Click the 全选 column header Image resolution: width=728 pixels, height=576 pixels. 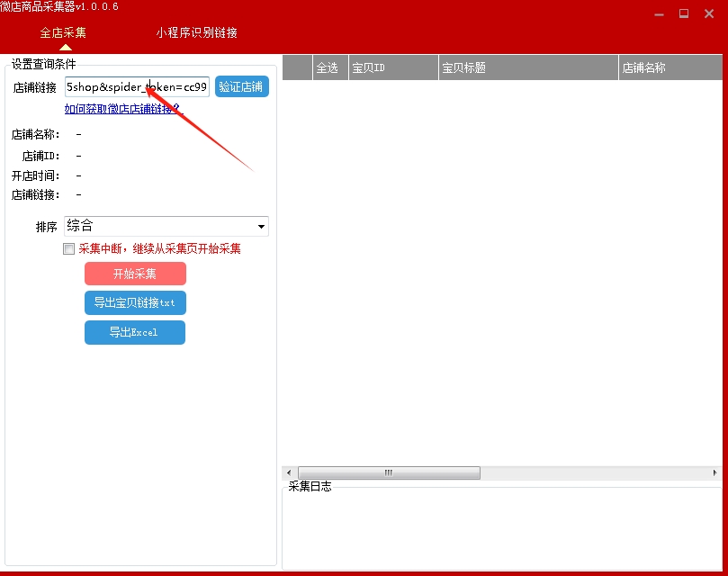[x=330, y=67]
